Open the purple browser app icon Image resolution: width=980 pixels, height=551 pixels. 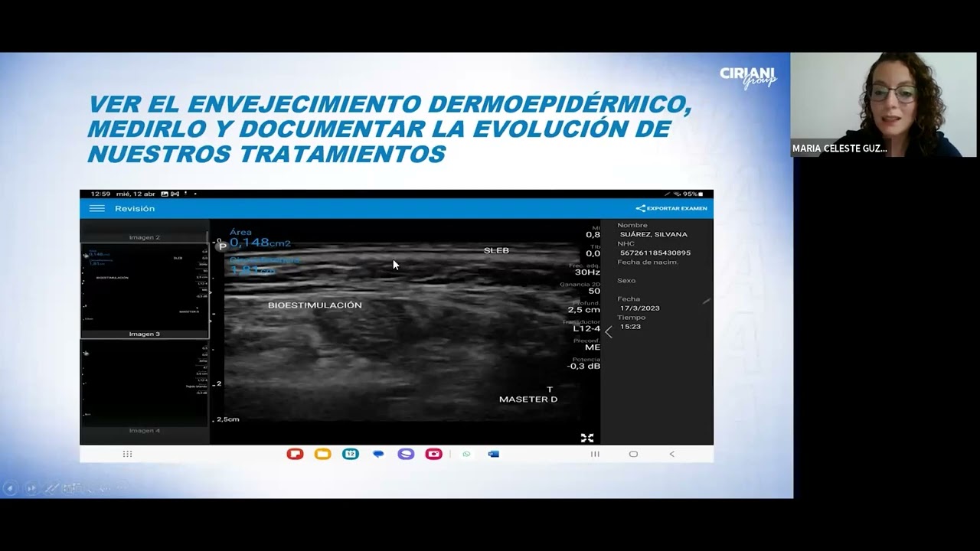406,454
